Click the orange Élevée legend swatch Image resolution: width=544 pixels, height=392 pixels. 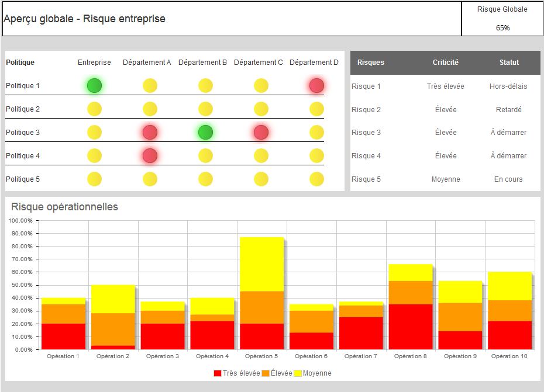point(266,373)
